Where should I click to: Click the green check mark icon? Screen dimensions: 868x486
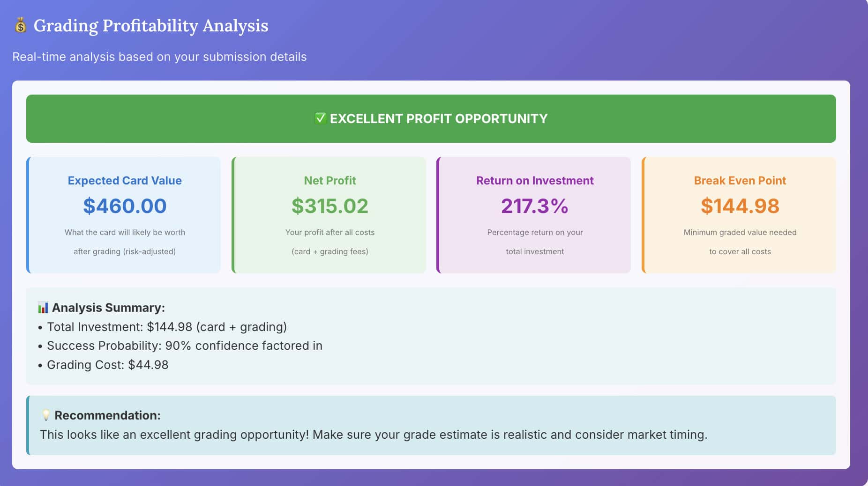321,118
